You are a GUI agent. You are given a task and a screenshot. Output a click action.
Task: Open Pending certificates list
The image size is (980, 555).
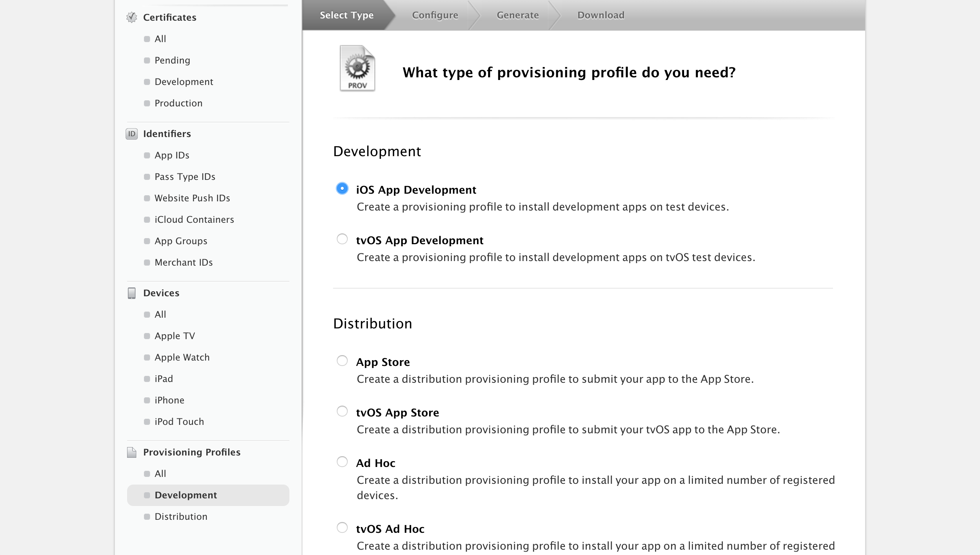(x=172, y=60)
